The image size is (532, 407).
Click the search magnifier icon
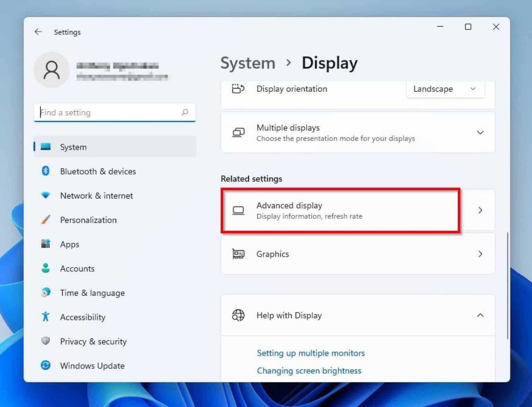click(185, 112)
